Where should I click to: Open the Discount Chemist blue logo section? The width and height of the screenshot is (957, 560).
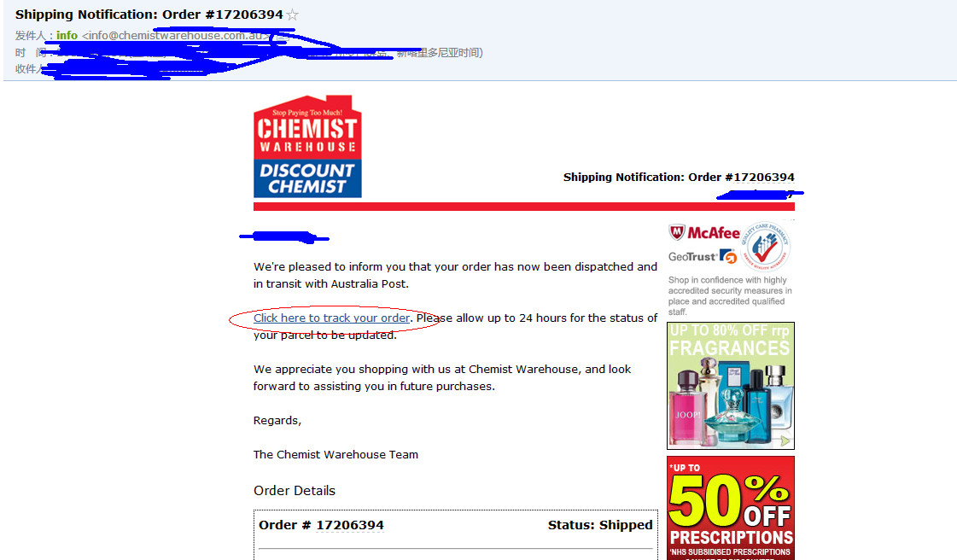click(x=307, y=178)
